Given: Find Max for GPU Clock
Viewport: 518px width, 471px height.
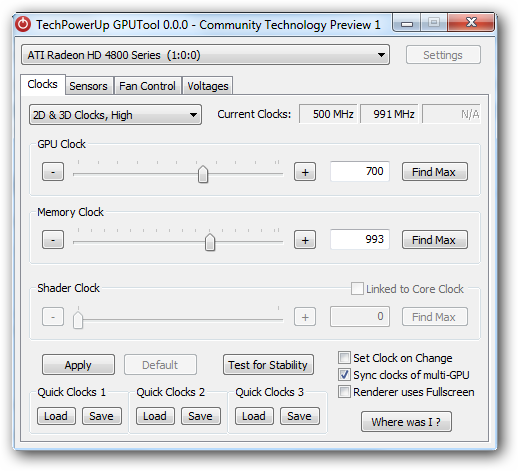Looking at the screenshot, I should (x=435, y=172).
